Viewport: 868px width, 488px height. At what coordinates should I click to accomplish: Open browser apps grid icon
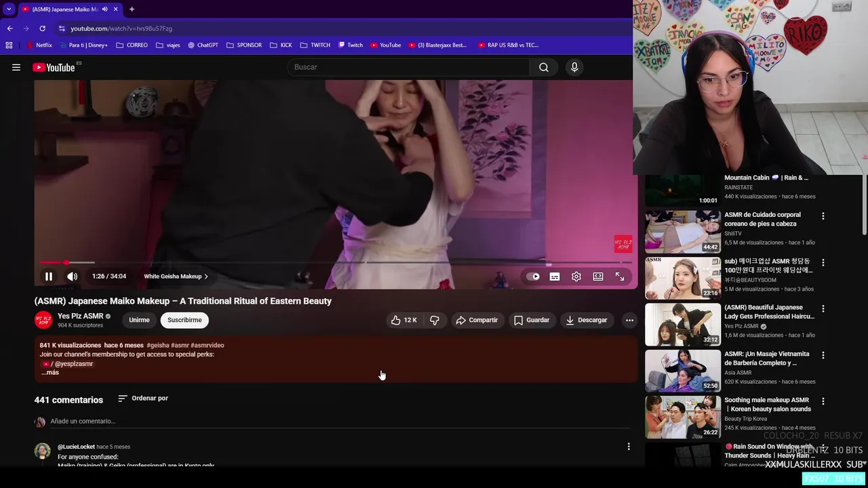click(x=9, y=45)
